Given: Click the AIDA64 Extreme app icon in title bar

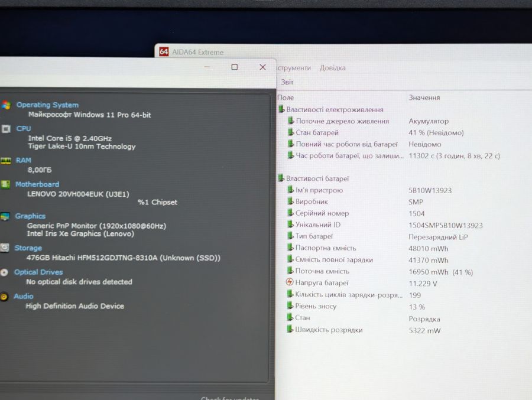Looking at the screenshot, I should click(164, 52).
